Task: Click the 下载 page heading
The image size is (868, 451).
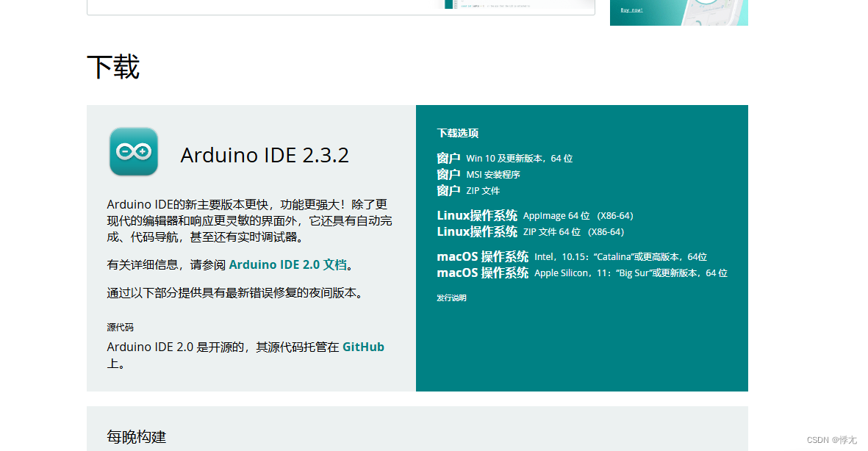Action: click(x=113, y=67)
